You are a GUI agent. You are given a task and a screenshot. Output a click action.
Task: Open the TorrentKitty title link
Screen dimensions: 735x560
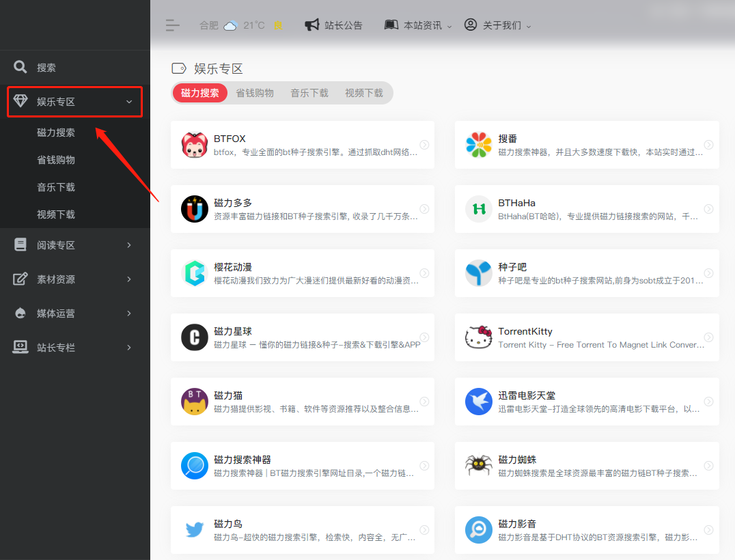pyautogui.click(x=525, y=331)
